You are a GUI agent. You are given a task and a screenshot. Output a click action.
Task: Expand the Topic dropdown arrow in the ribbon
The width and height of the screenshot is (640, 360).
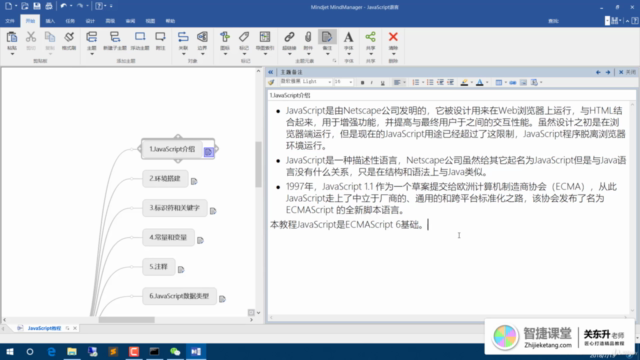pos(91,54)
